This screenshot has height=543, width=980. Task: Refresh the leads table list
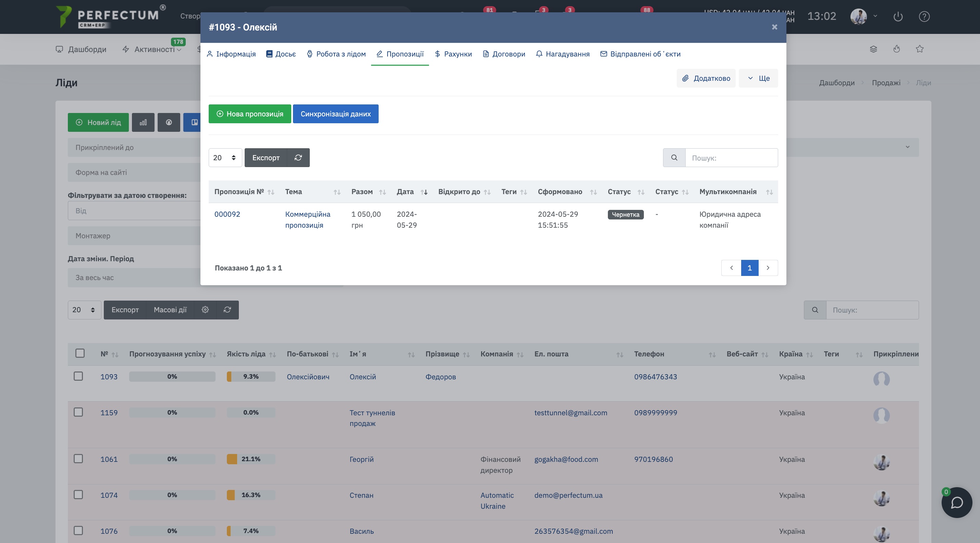point(228,310)
